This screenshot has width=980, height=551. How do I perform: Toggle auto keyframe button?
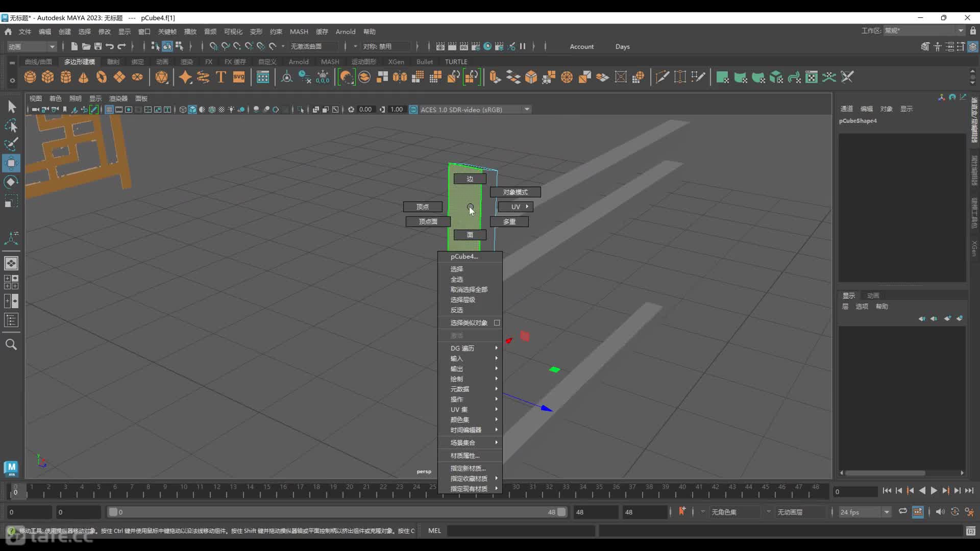954,512
